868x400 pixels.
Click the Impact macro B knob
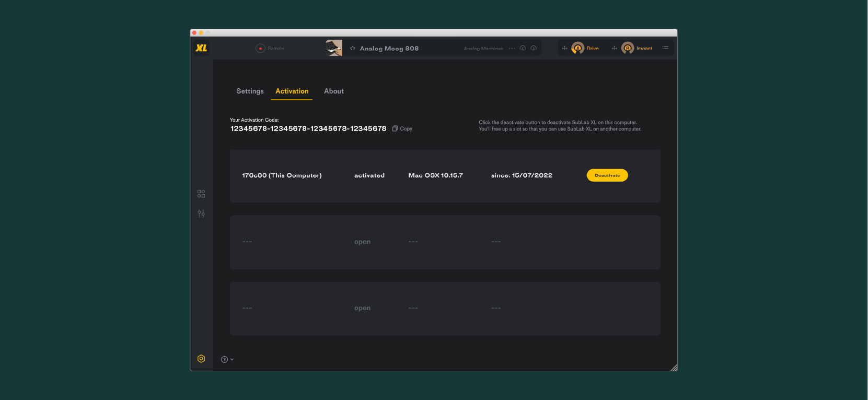point(628,48)
